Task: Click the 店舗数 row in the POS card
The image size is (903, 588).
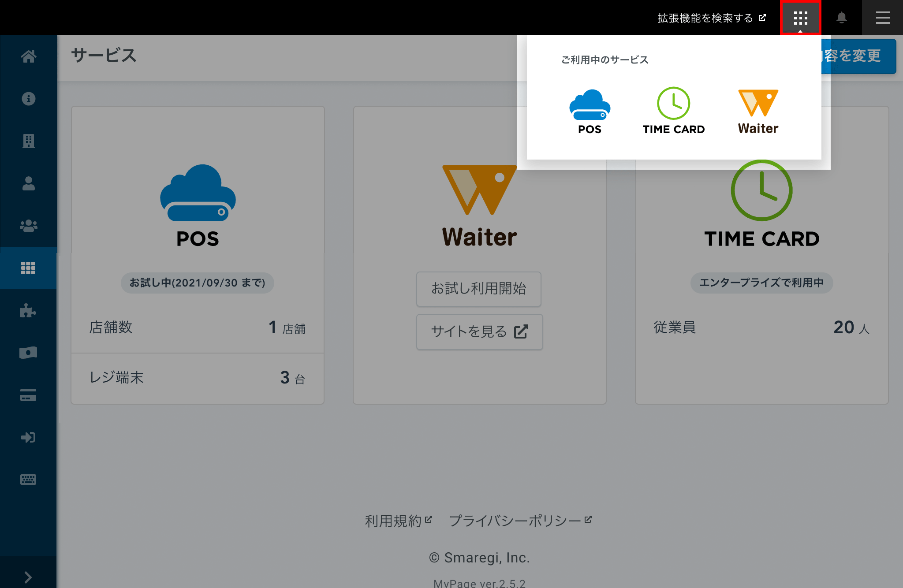Action: point(198,327)
